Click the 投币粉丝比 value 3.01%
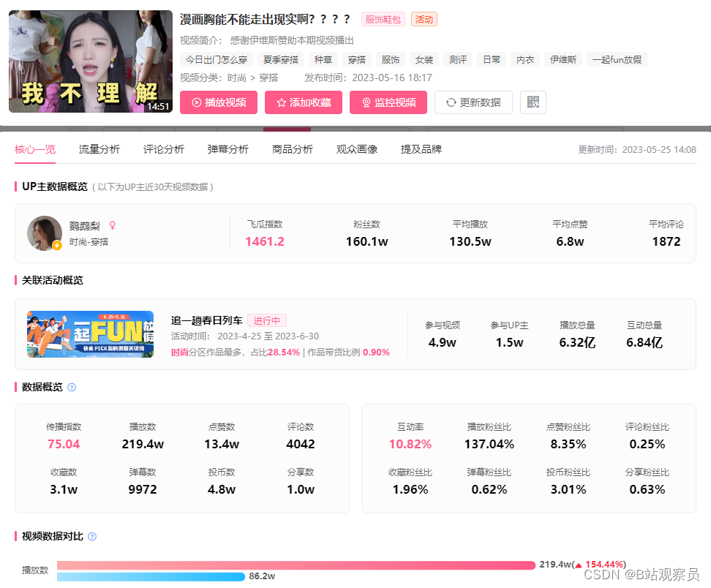Image resolution: width=711 pixels, height=588 pixels. click(568, 489)
